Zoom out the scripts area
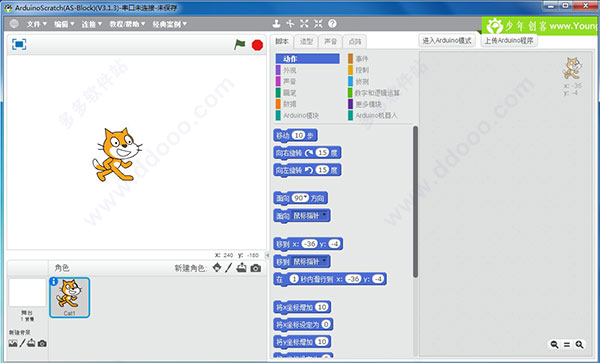The height and width of the screenshot is (363, 600). (x=554, y=344)
